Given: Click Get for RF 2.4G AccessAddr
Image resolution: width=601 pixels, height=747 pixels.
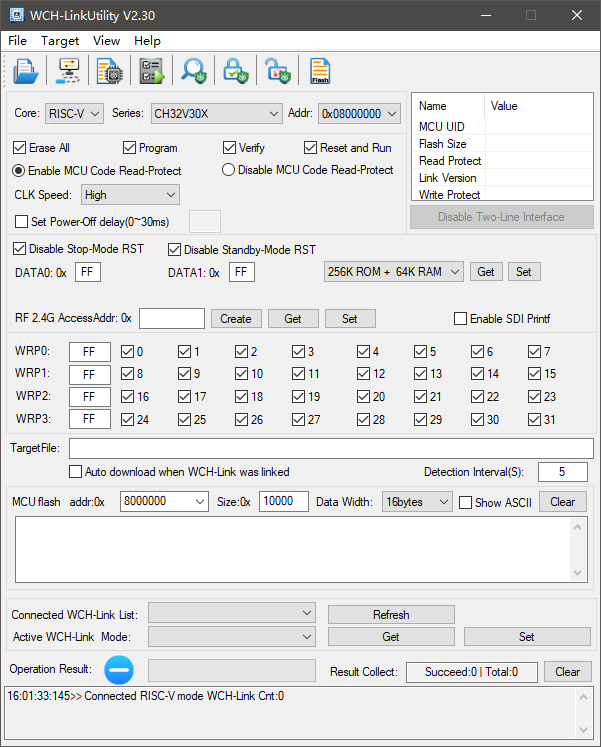Looking at the screenshot, I should click(293, 319).
